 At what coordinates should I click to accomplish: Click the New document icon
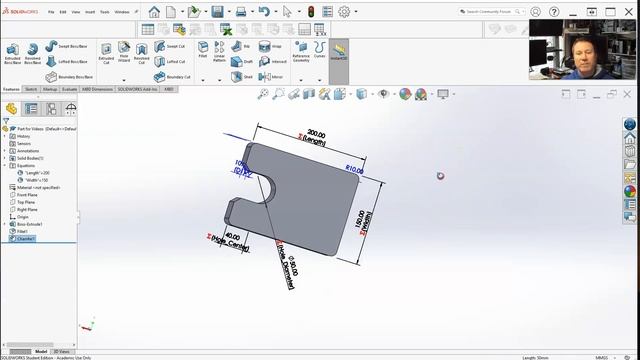point(171,12)
